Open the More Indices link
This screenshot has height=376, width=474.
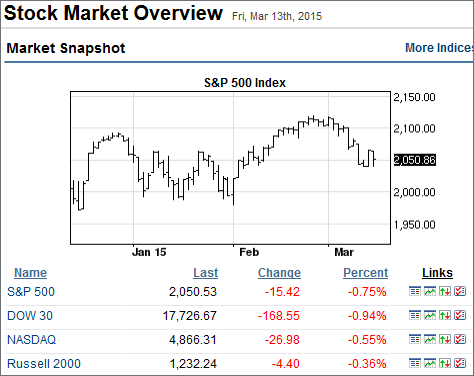(x=439, y=48)
